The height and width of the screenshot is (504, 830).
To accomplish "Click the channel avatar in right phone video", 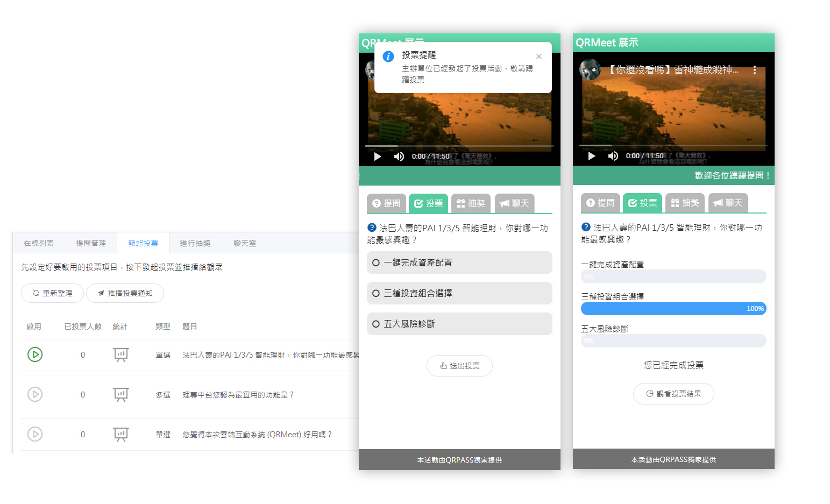I will 590,69.
